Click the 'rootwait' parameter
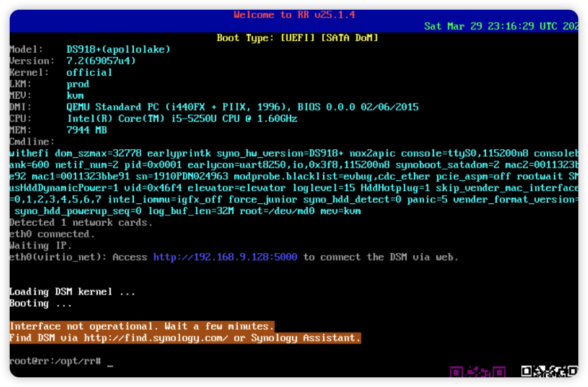The height and width of the screenshot is (387, 588). click(540, 177)
